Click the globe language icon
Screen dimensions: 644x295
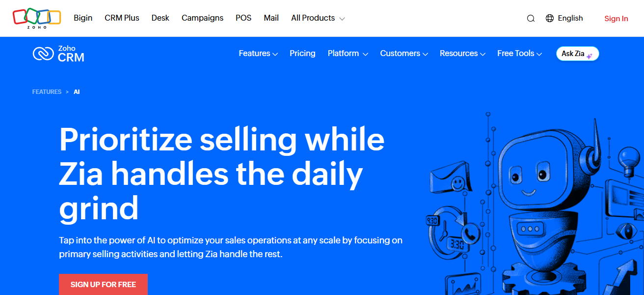pos(549,18)
